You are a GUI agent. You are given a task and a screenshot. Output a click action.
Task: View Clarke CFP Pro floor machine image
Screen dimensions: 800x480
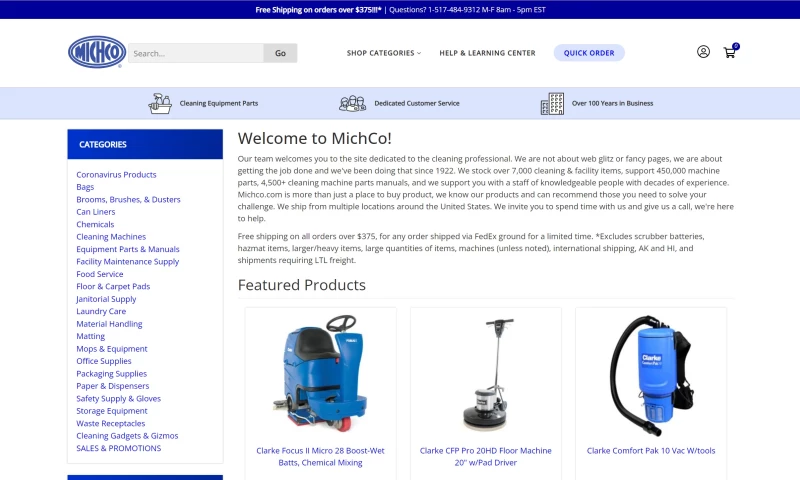pos(486,372)
